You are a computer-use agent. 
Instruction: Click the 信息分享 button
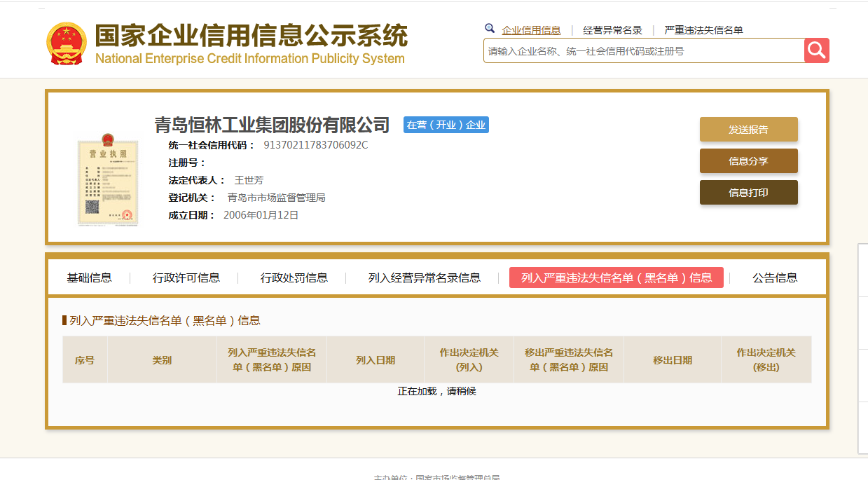click(x=748, y=161)
